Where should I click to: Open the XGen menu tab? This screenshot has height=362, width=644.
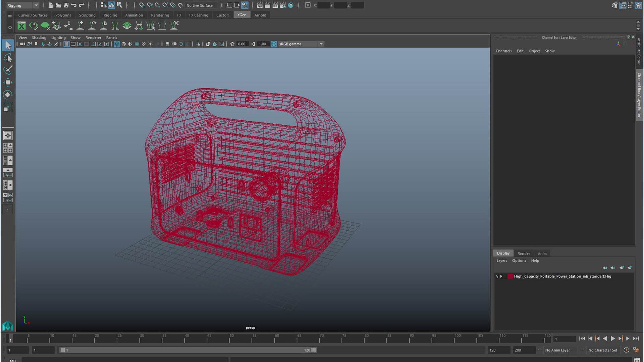click(242, 15)
